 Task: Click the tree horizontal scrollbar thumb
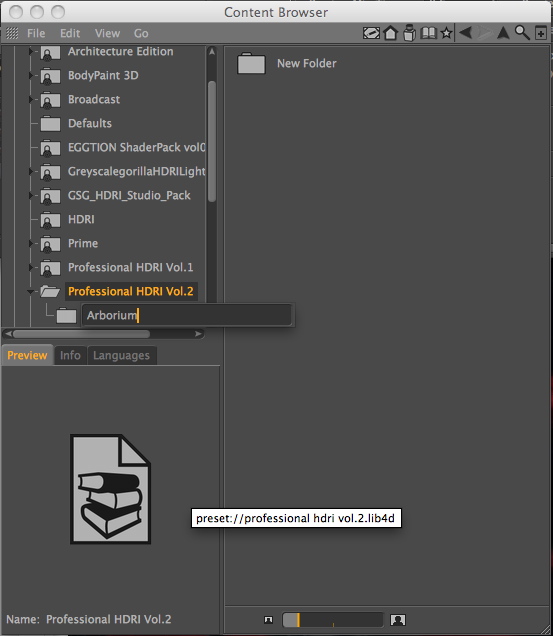82,334
